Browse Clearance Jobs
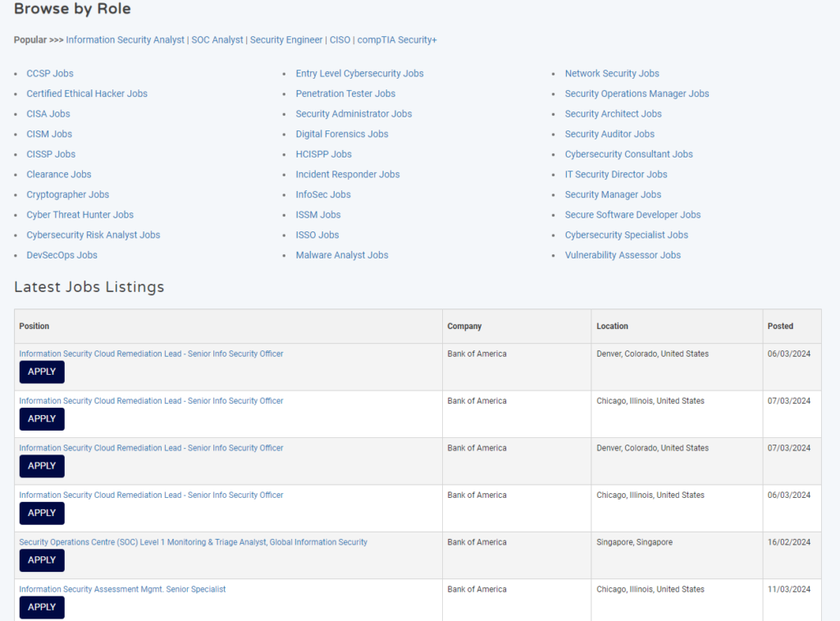The image size is (840, 621). (x=59, y=174)
